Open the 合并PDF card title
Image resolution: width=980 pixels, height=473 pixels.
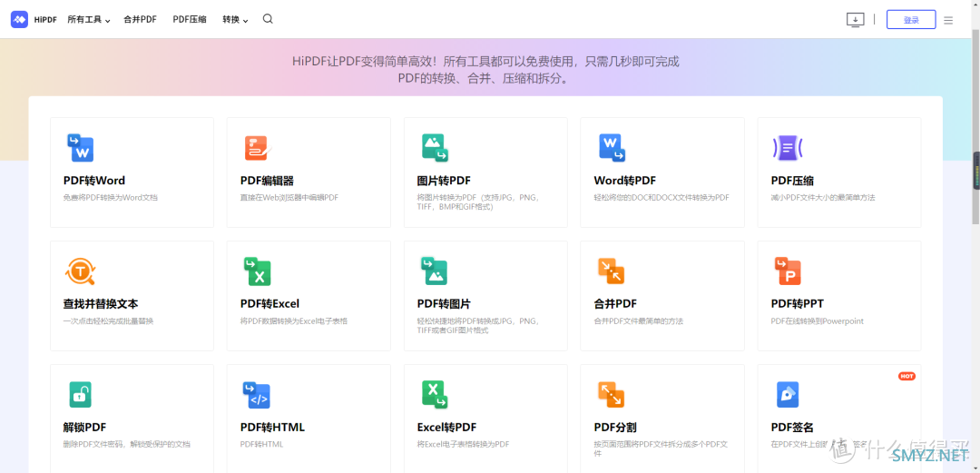(615, 304)
